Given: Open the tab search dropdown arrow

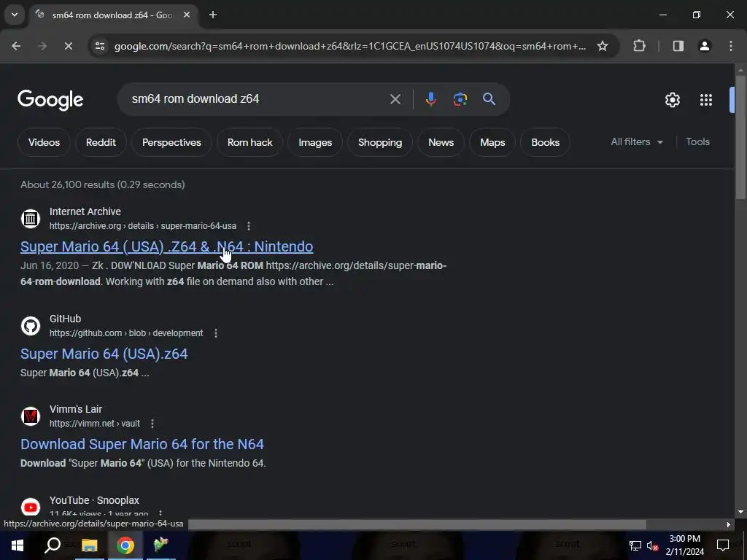Looking at the screenshot, I should click(x=15, y=15).
